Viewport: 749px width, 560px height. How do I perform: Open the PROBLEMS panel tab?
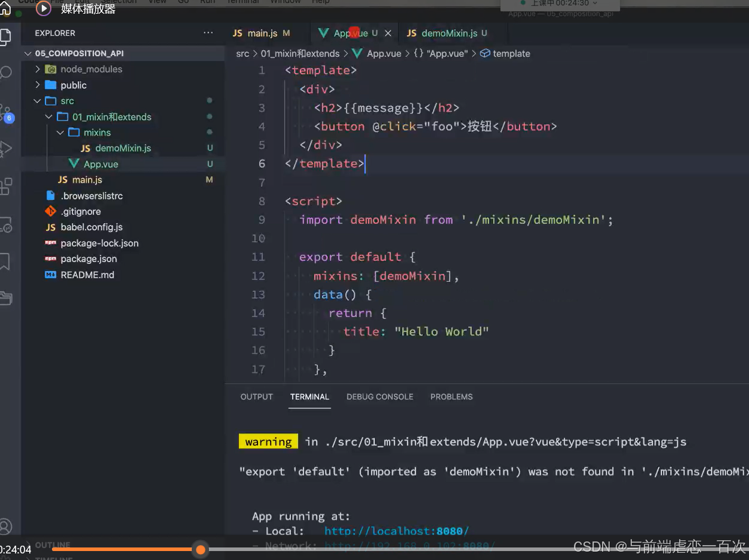452,396
